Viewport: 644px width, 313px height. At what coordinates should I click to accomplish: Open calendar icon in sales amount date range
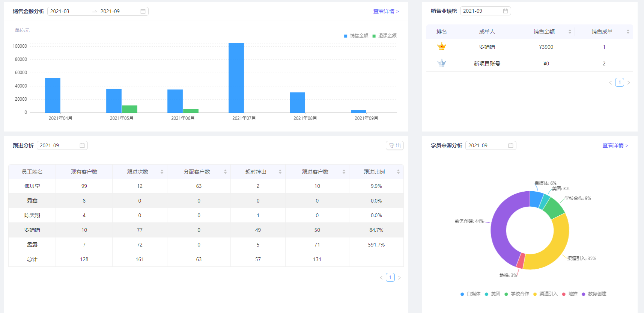click(143, 11)
